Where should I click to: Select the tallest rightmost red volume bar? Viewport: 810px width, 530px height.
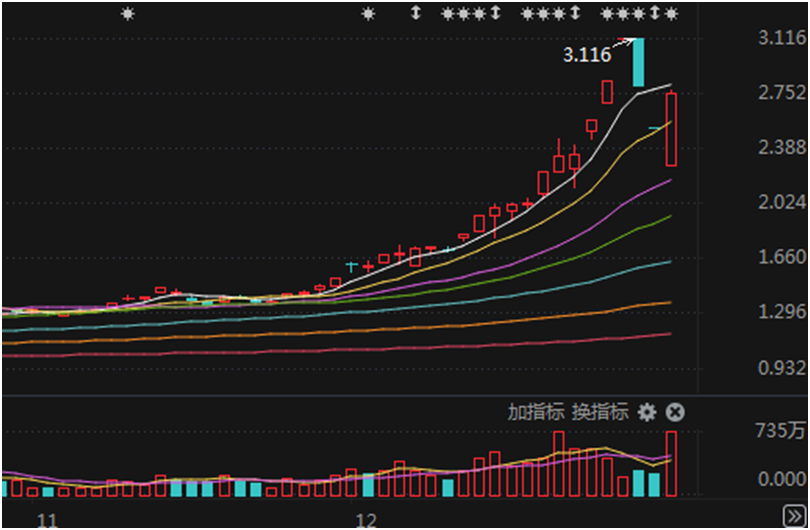pyautogui.click(x=671, y=463)
